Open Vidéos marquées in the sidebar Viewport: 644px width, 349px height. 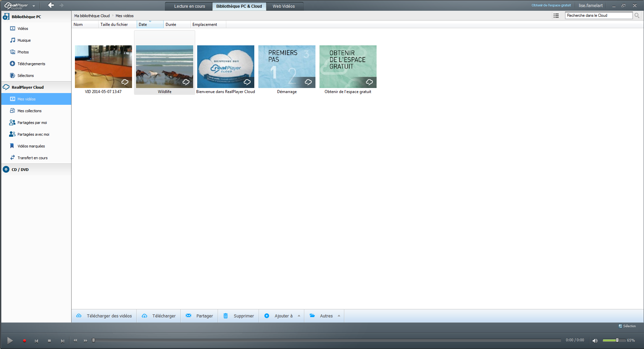click(x=36, y=146)
